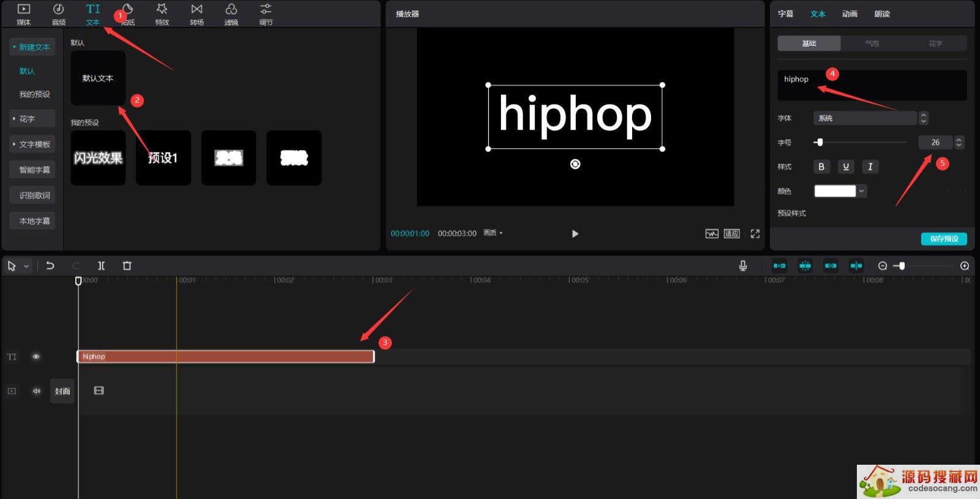980x499 pixels.
Task: Select the split clip tool
Action: coord(102,266)
